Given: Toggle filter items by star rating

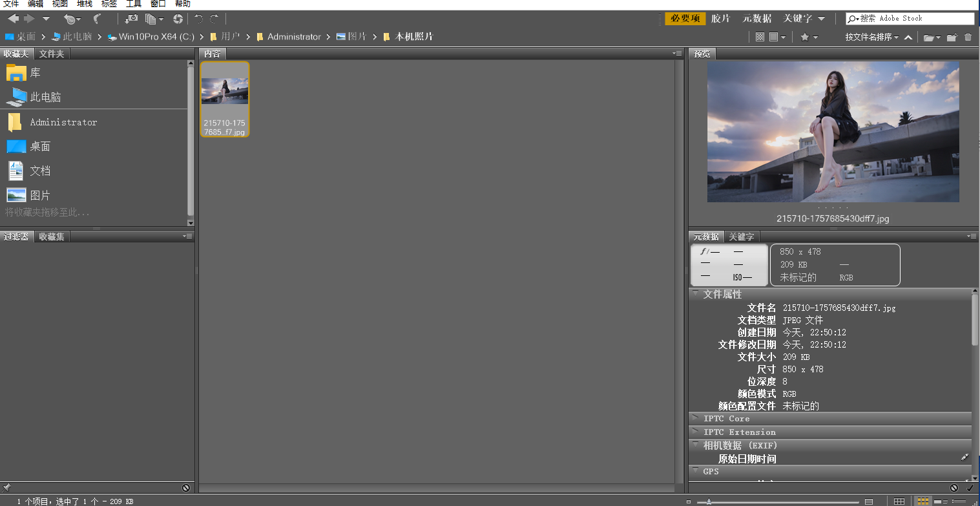Looking at the screenshot, I should pyautogui.click(x=805, y=37).
